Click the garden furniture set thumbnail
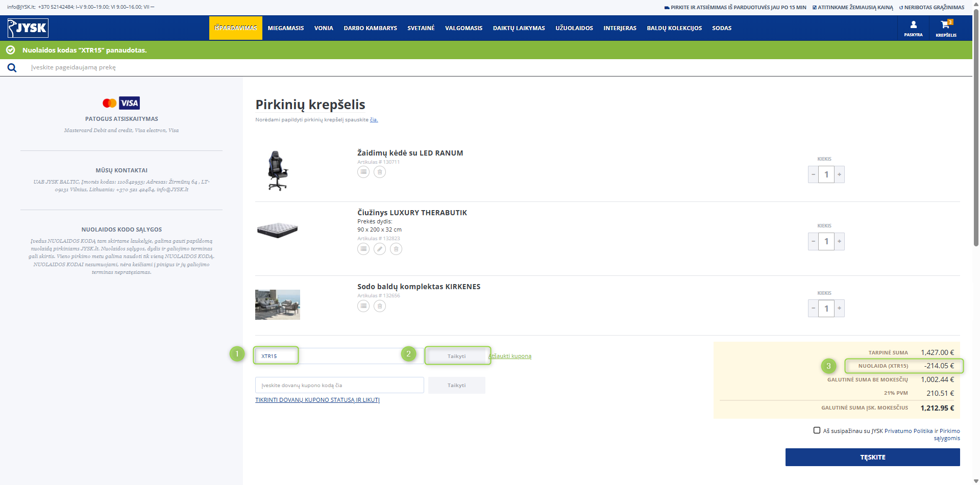980x485 pixels. [x=278, y=304]
